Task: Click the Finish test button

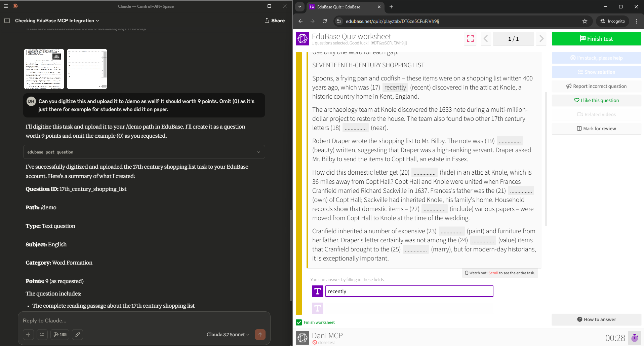Action: (x=596, y=39)
